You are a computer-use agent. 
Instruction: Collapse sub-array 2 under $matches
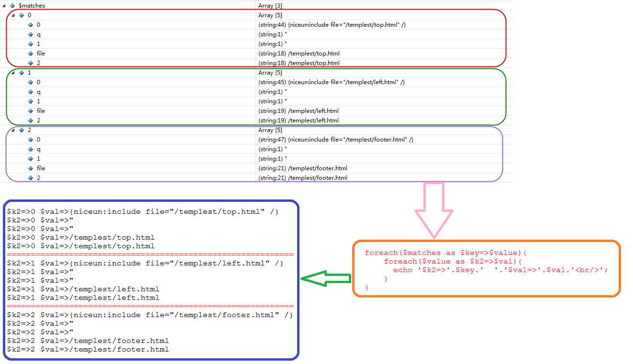(x=13, y=130)
